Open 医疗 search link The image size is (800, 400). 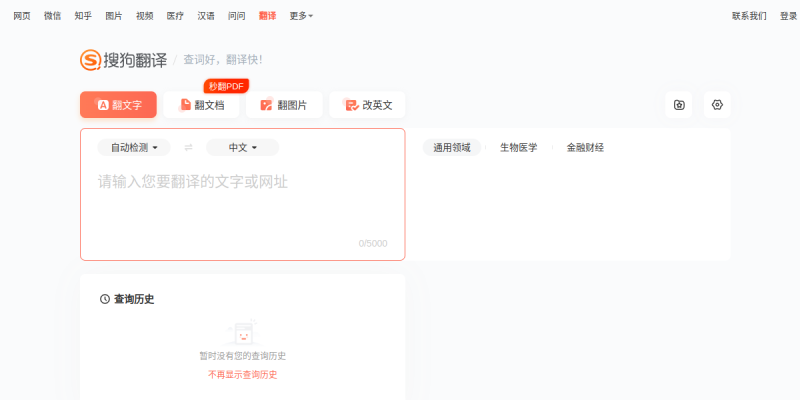(x=175, y=16)
